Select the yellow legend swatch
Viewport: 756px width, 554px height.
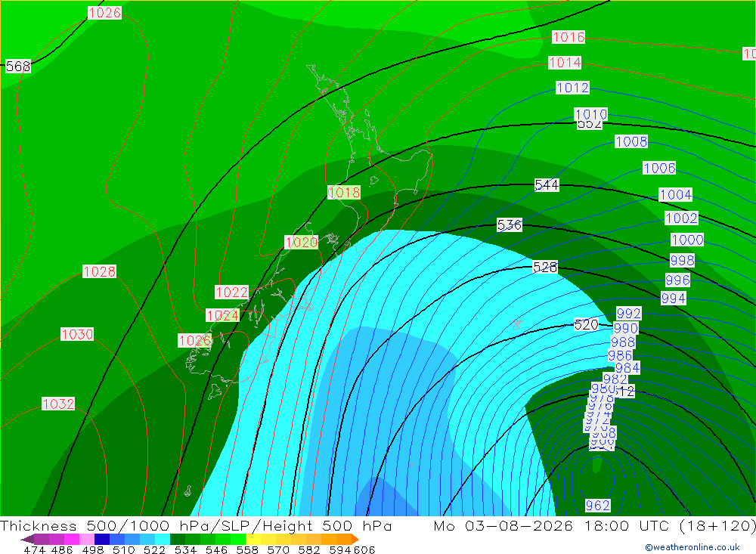point(253,539)
